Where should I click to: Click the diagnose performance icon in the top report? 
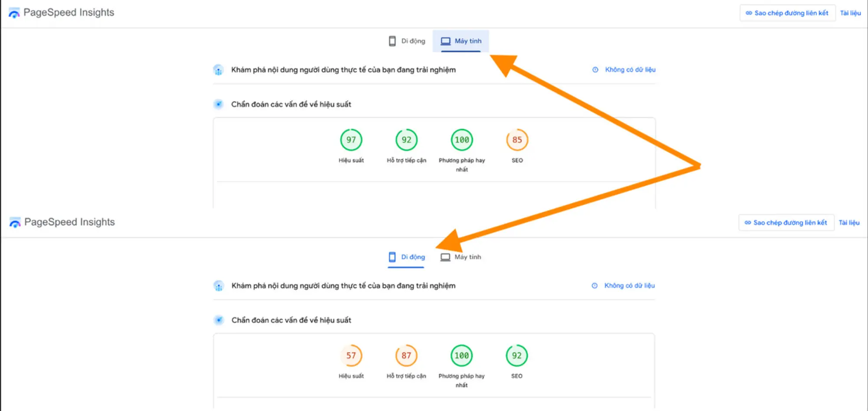(218, 104)
